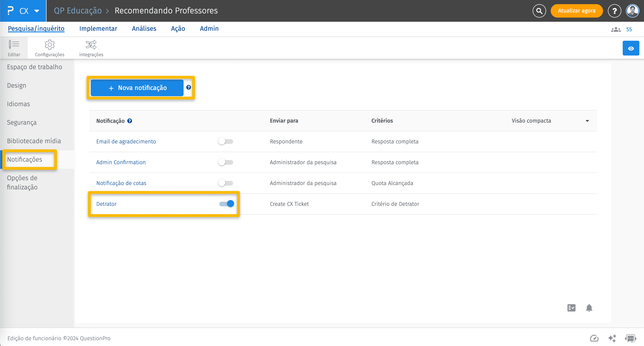Viewport: 644px width, 346px height.
Task: Click help icon beside Nova notificação
Action: pos(188,87)
